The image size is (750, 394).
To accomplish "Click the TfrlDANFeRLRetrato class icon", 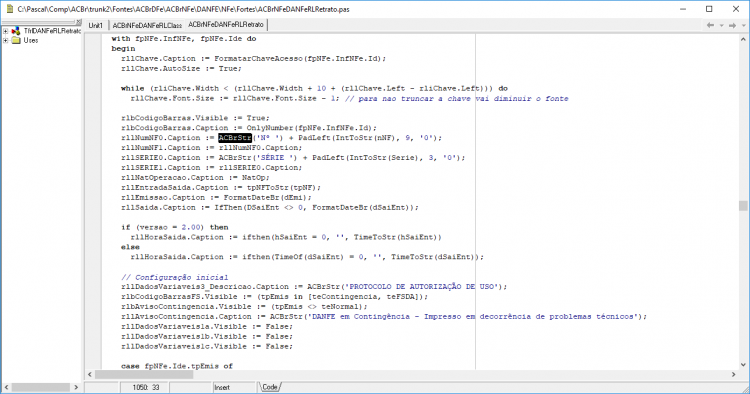I will 16,31.
